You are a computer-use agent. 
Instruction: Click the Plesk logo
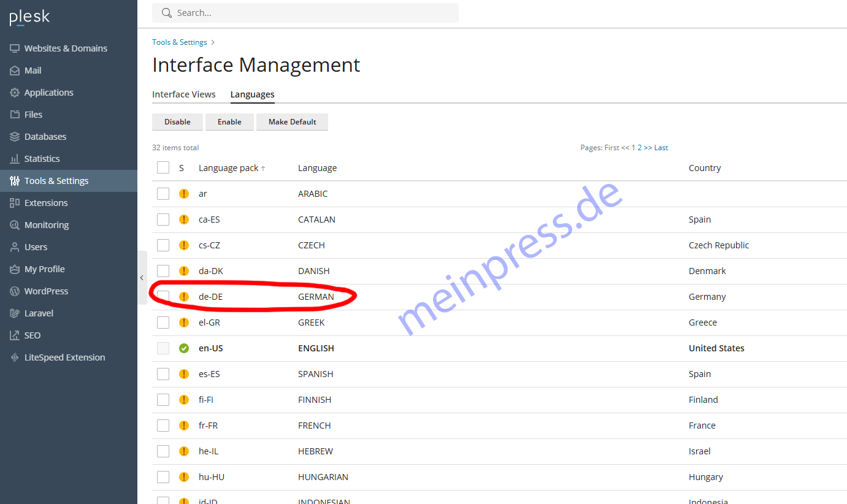(29, 17)
